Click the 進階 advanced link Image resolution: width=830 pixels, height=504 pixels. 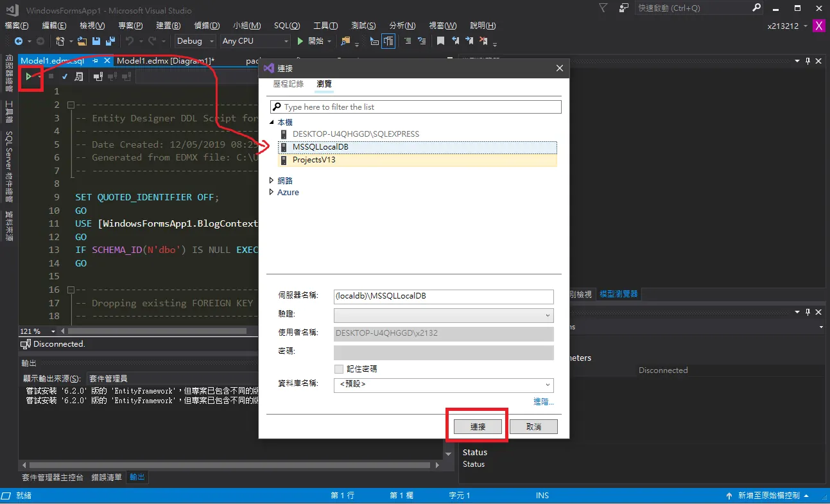543,402
